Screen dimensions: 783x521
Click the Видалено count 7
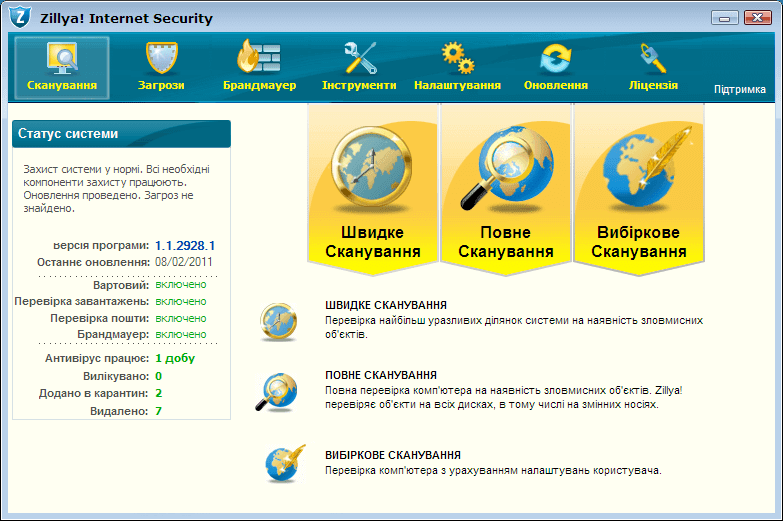pos(159,411)
